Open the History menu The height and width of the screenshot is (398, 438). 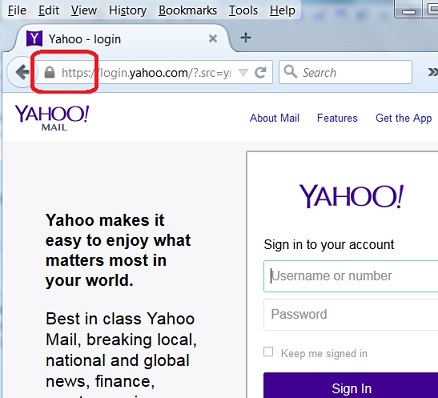128,10
